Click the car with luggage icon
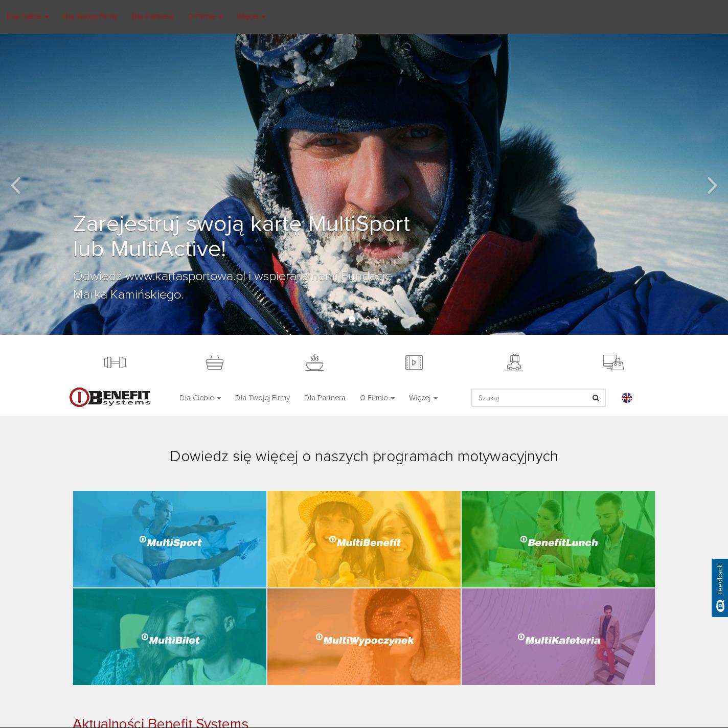Image resolution: width=728 pixels, height=728 pixels. click(514, 362)
